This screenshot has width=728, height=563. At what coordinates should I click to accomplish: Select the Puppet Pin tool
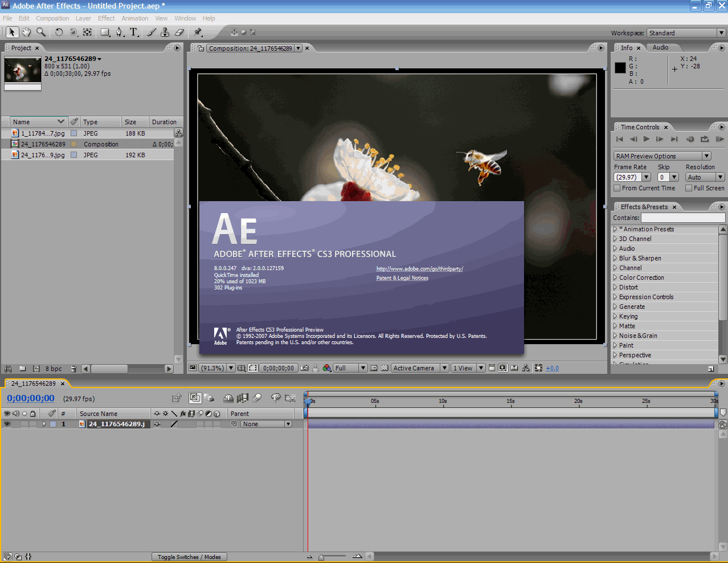(x=198, y=32)
